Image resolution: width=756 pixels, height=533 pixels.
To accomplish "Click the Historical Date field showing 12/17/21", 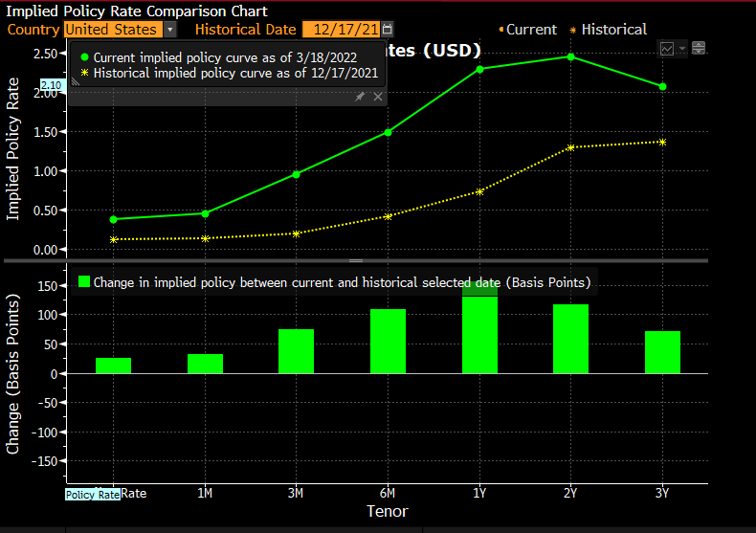I will pos(340,30).
